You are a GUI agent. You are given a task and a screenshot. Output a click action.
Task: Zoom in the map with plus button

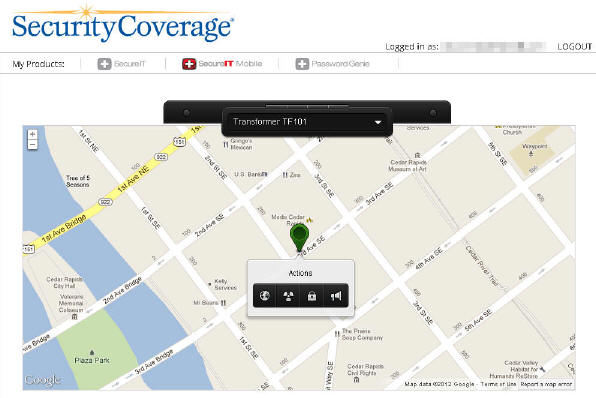[33, 135]
